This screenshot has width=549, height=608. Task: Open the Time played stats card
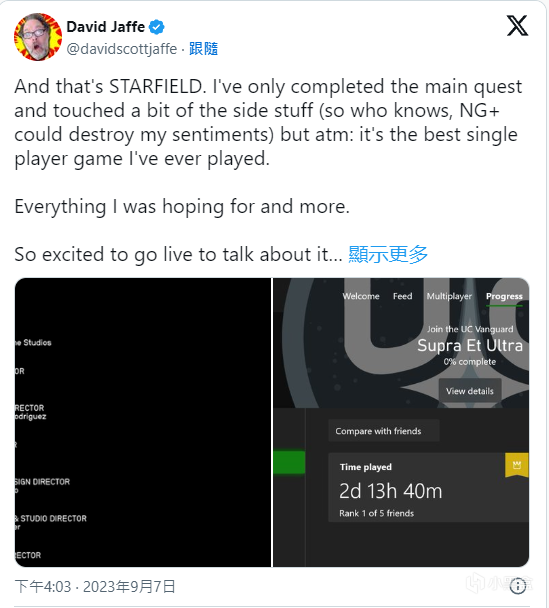click(x=428, y=488)
